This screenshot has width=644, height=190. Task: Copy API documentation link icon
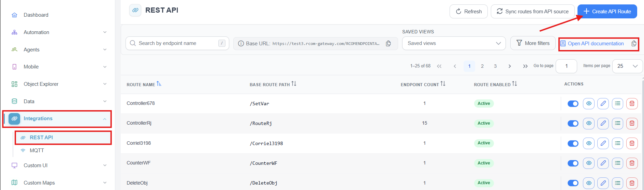(634, 44)
